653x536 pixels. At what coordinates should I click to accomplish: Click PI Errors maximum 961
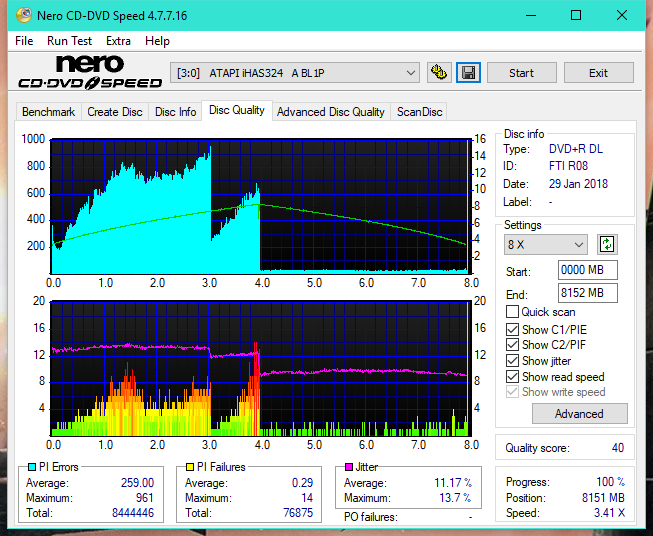[x=145, y=498]
